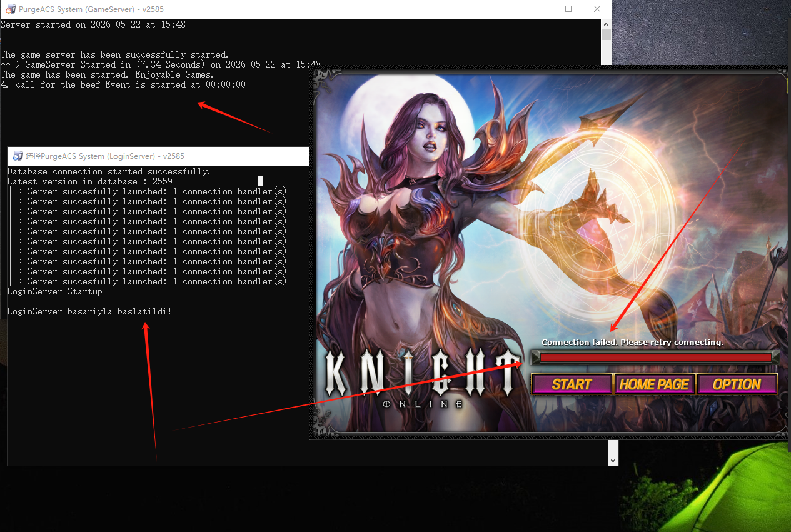The height and width of the screenshot is (532, 791).
Task: Maximize the GameServer console window
Action: [568, 9]
